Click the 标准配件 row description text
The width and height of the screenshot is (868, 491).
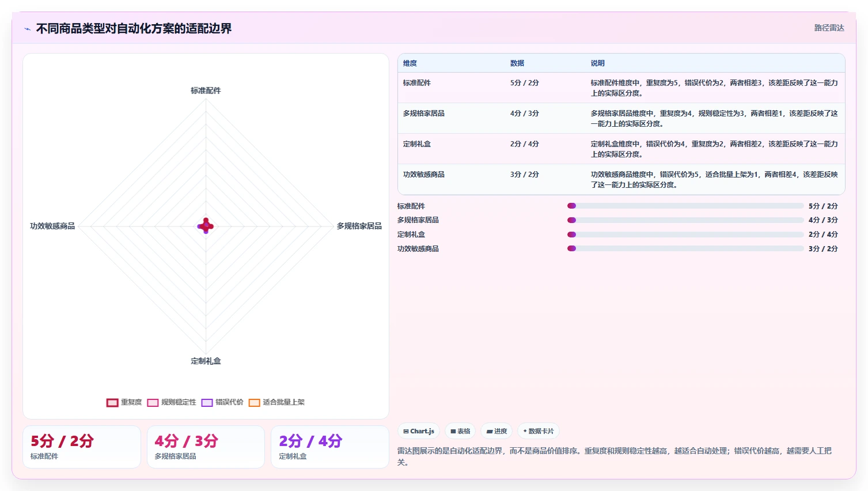click(x=714, y=88)
